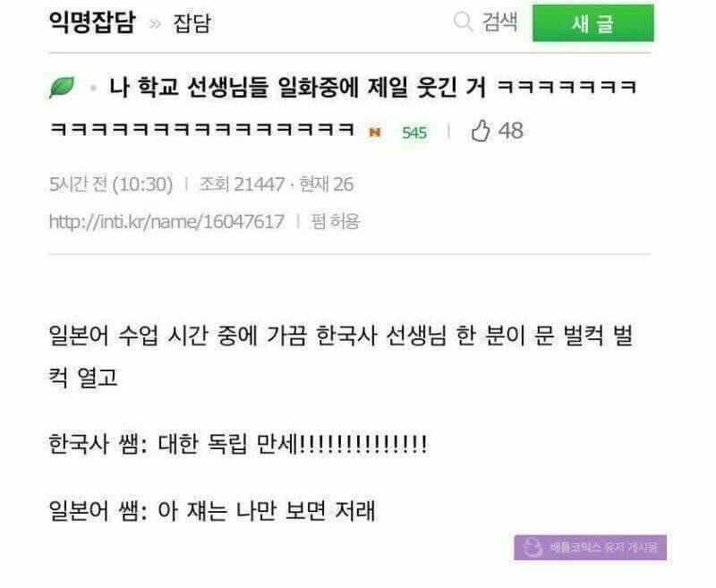716x588 pixels.
Task: Click the 조회 21447 view count
Action: [x=242, y=184]
